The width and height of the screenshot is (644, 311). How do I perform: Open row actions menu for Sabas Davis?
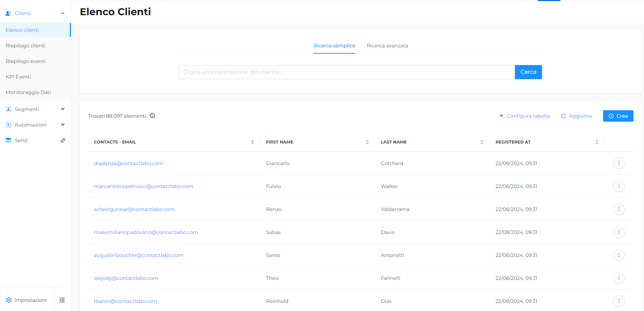point(619,232)
